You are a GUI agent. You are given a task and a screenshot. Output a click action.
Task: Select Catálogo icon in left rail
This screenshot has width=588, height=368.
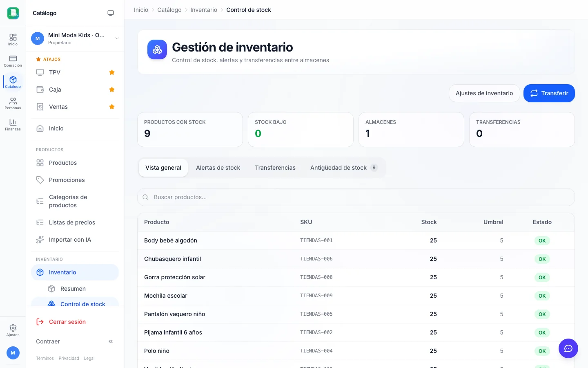point(13,82)
